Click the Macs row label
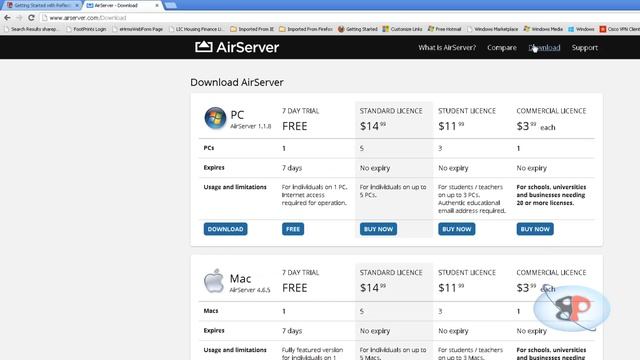The image size is (640, 360). click(211, 311)
